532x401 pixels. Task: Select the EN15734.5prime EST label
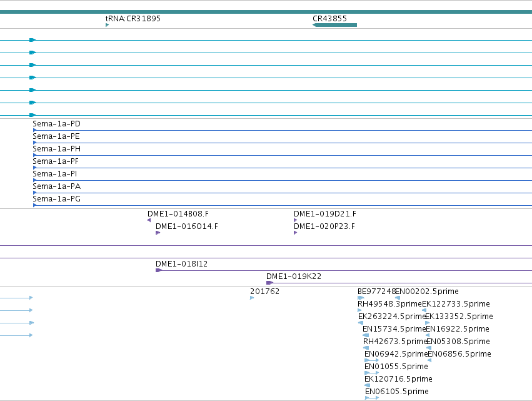pos(394,329)
